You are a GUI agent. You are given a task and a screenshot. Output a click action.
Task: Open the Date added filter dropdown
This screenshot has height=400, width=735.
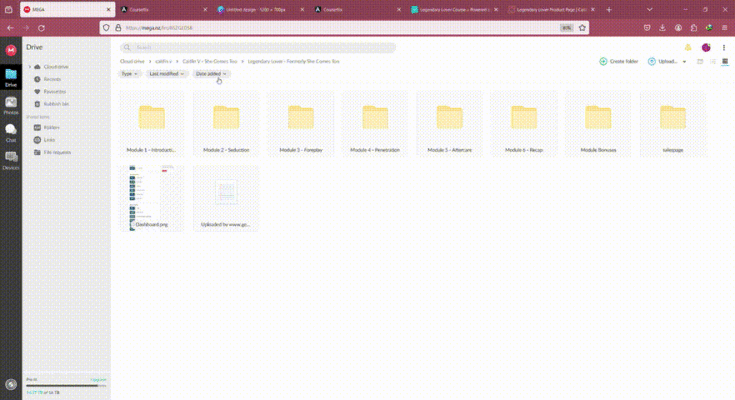click(x=212, y=74)
